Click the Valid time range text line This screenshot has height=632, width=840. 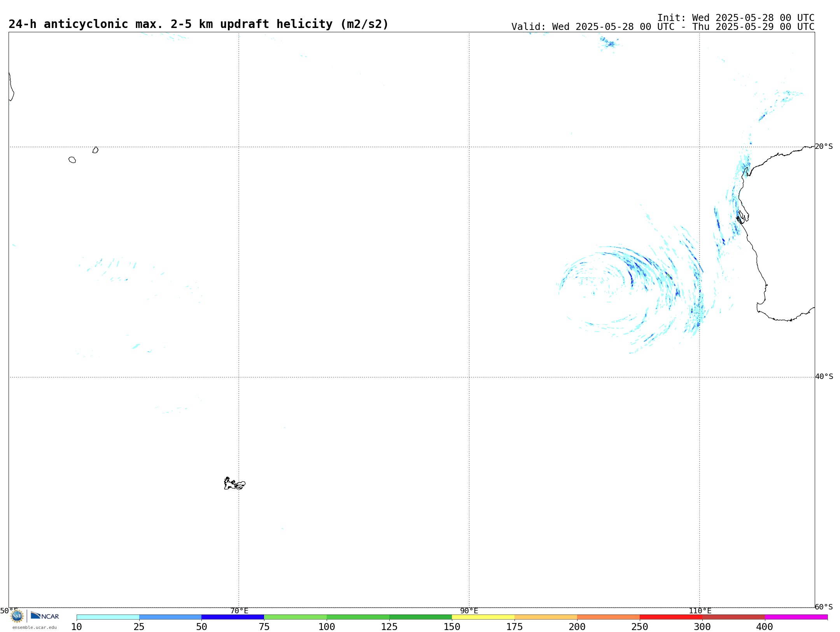click(x=663, y=27)
